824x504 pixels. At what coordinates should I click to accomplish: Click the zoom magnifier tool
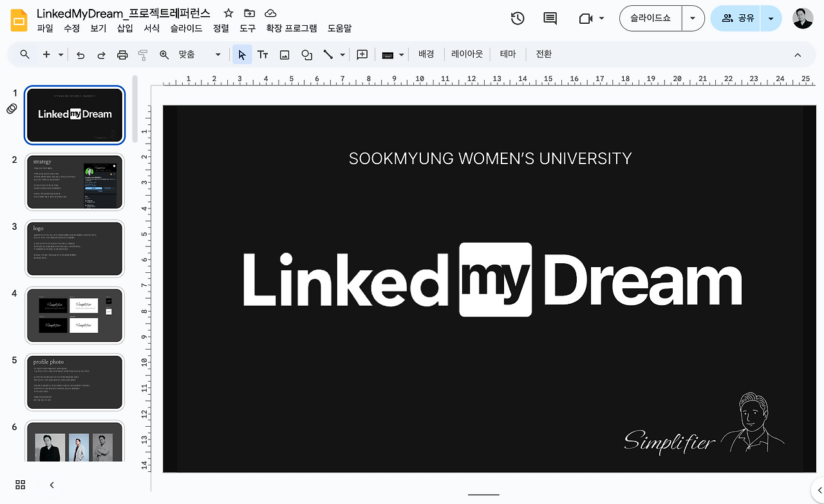coord(164,55)
